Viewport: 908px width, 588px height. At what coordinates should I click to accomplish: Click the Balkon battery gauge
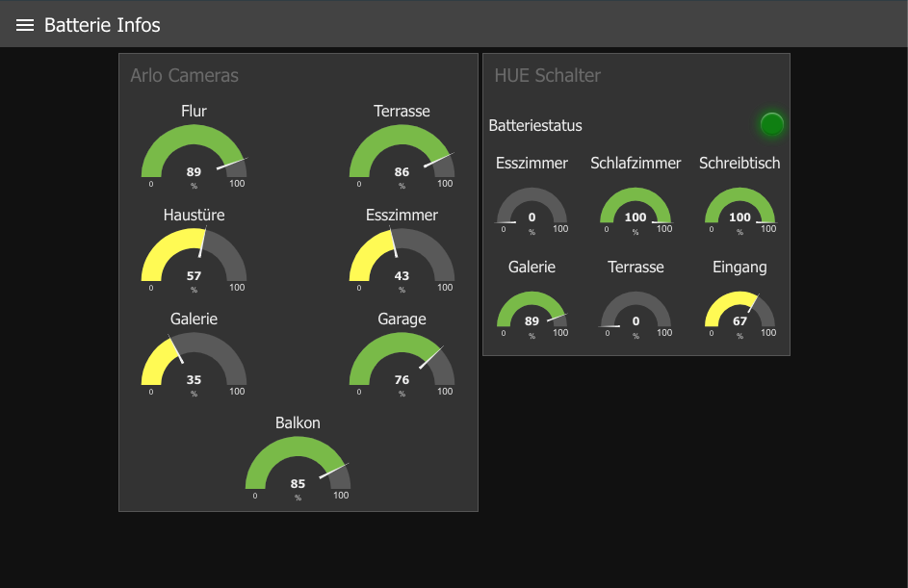(298, 468)
